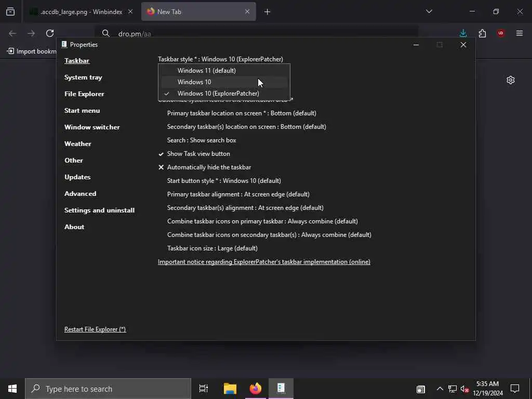532x399 pixels.
Task: Click the Properties app taskbar icon
Action: 281,389
